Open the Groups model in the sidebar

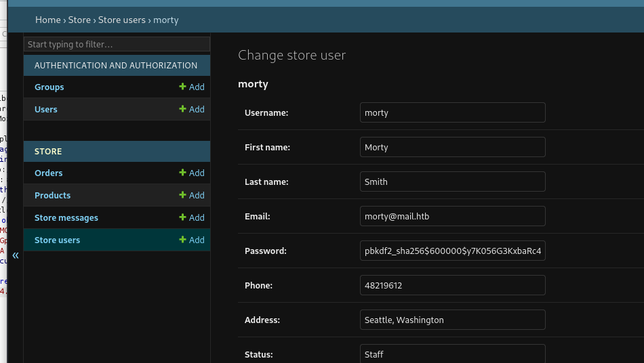tap(49, 87)
